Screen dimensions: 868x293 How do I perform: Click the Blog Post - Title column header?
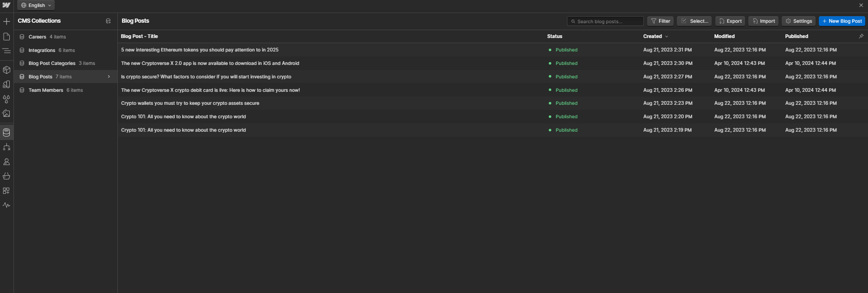pos(139,36)
